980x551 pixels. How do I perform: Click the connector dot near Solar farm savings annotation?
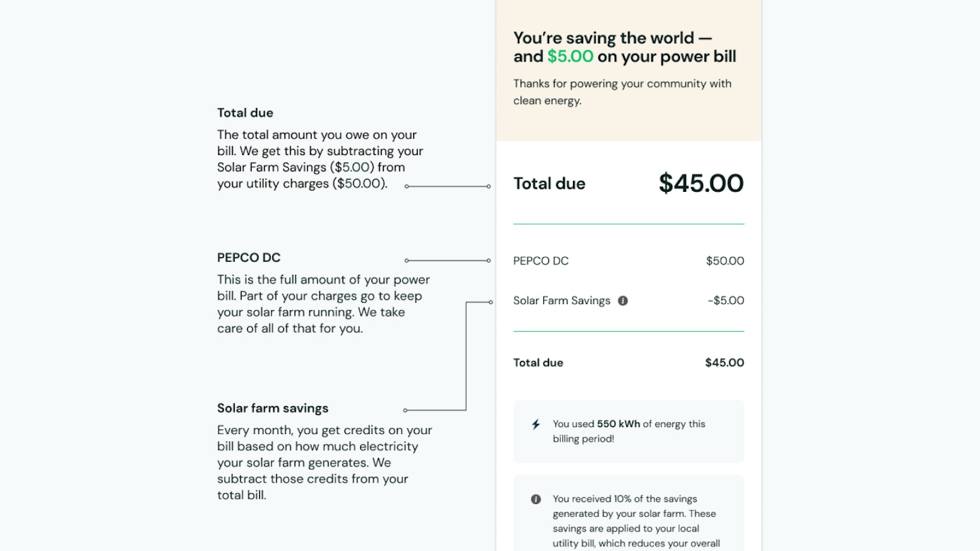click(x=406, y=410)
